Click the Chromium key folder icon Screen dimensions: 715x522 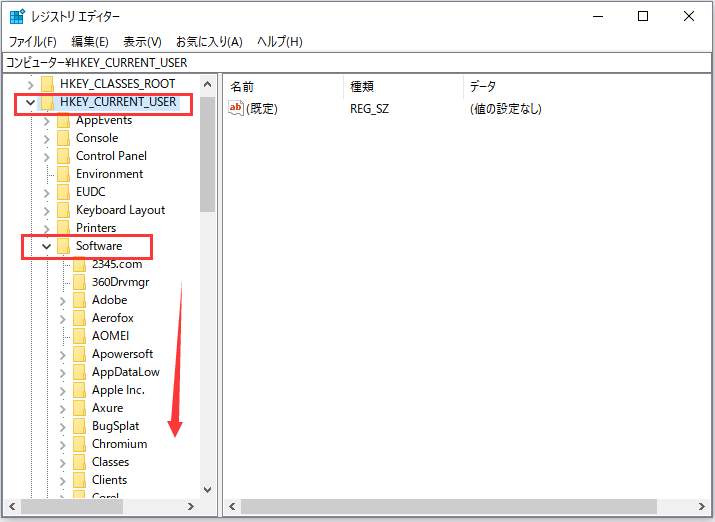(x=79, y=444)
